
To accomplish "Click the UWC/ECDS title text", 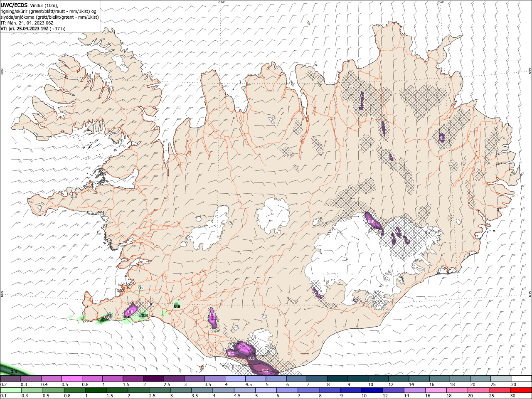I will (14, 5).
